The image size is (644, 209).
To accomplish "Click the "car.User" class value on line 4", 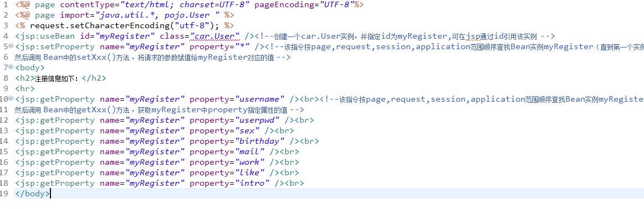I will coord(214,36).
